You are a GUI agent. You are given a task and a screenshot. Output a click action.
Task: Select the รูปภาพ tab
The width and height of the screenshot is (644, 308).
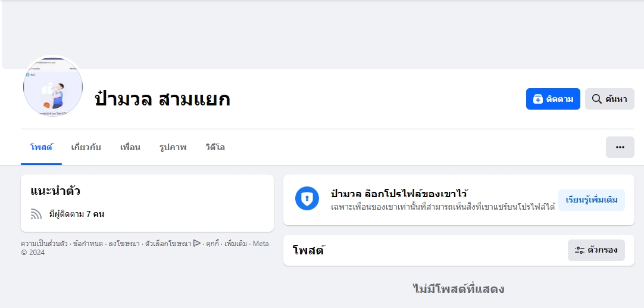pyautogui.click(x=173, y=147)
